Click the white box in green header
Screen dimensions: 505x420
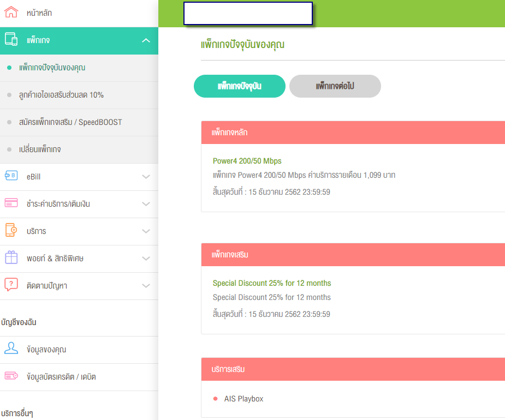(248, 13)
